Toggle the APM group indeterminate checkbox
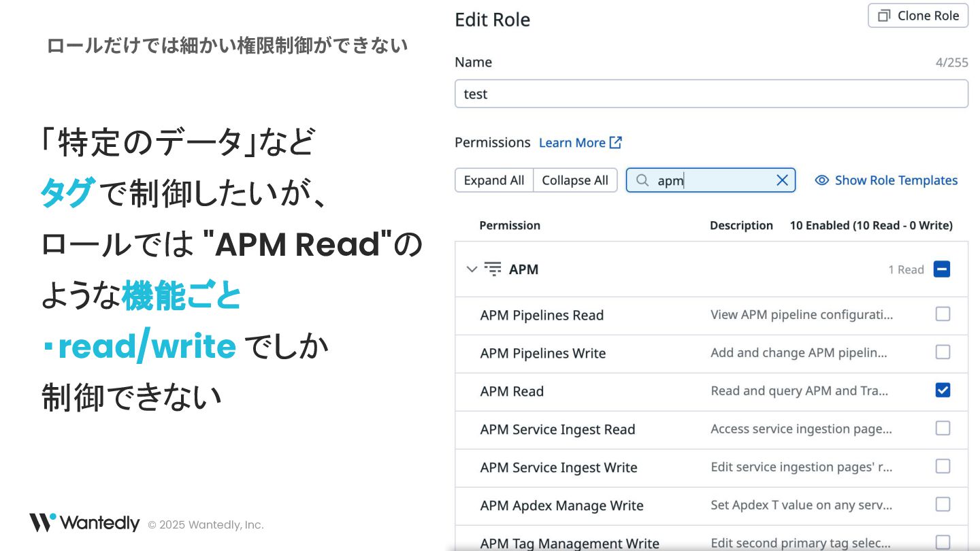The width and height of the screenshot is (980, 551). pos(943,269)
